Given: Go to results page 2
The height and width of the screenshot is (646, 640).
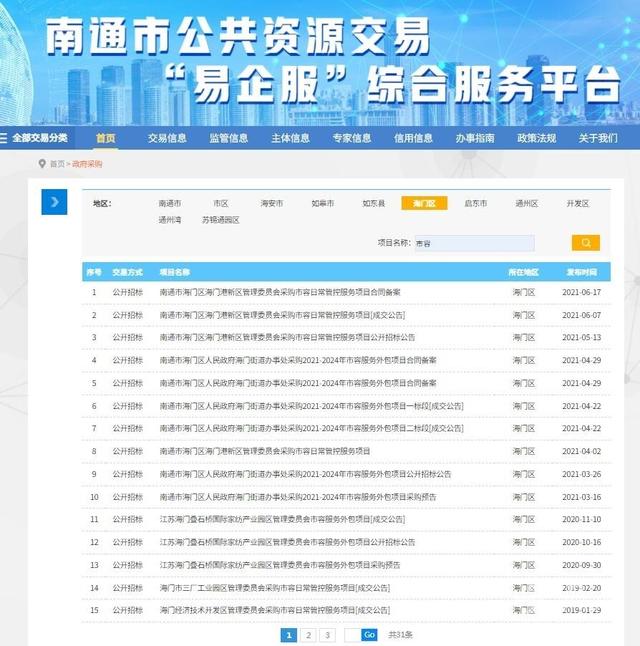Looking at the screenshot, I should [x=308, y=635].
